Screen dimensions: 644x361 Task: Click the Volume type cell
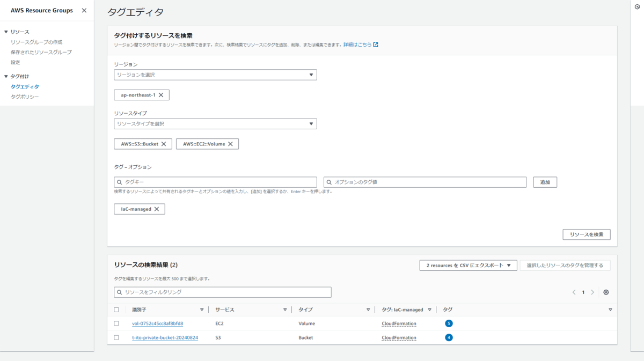click(x=306, y=323)
